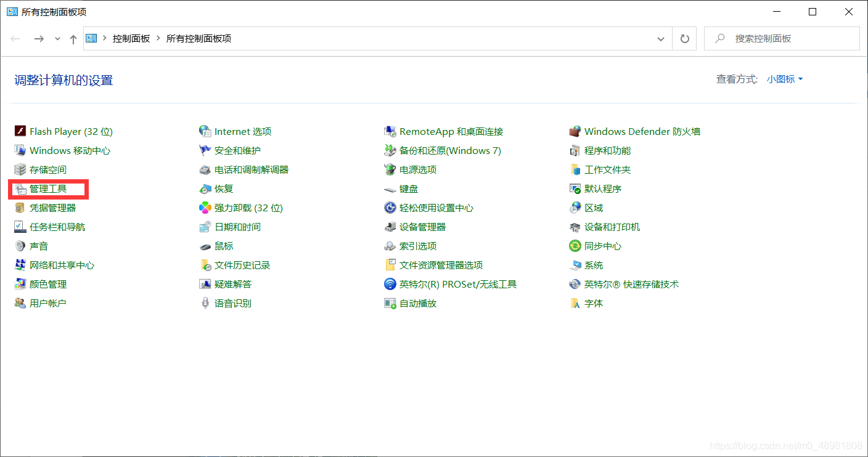Viewport: 868px width, 457px height.
Task: Open the Windows 移动中心 icon
Action: point(20,150)
